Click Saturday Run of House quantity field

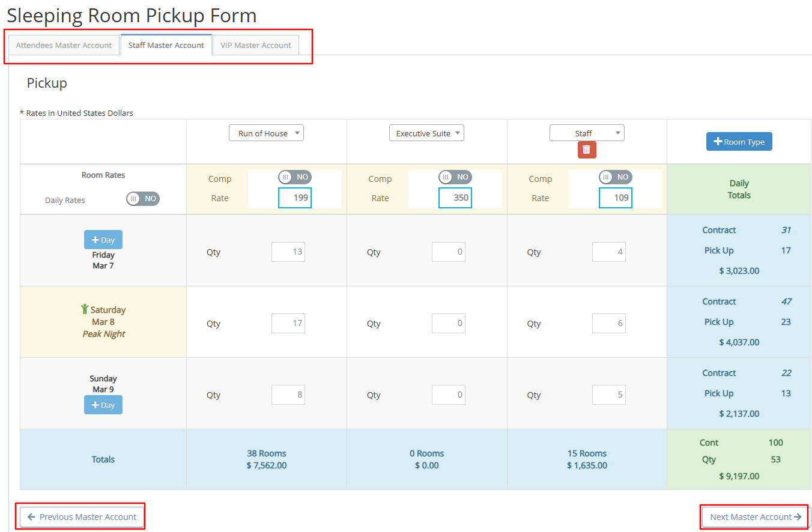288,323
